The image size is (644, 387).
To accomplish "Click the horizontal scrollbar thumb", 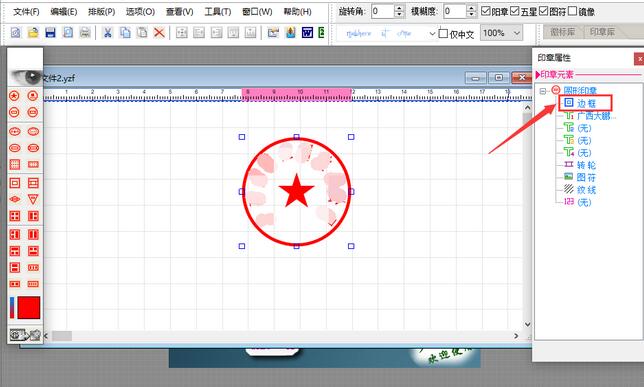I will coord(62,336).
